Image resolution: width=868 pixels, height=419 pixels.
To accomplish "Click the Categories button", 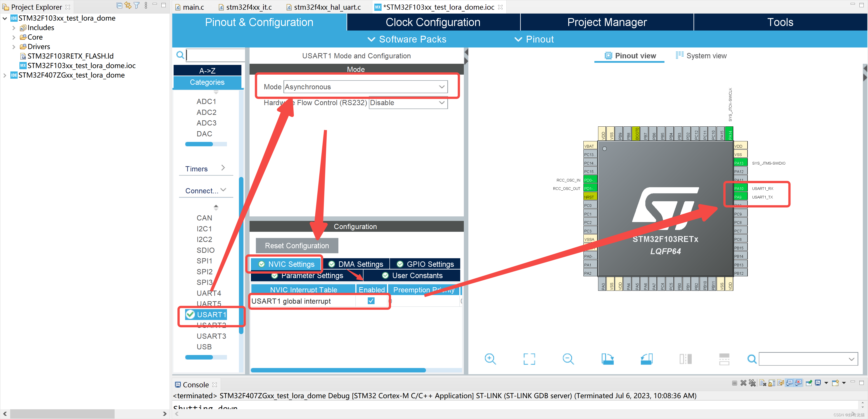I will pyautogui.click(x=207, y=82).
